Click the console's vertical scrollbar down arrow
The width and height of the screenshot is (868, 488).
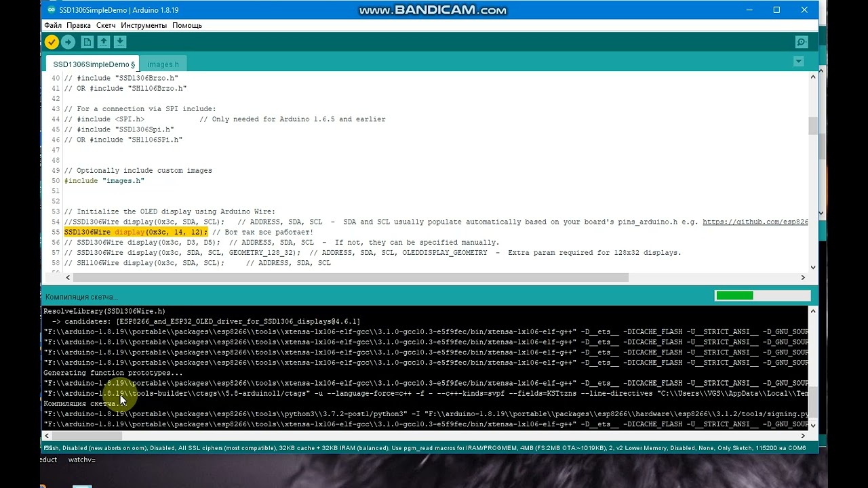pos(813,426)
